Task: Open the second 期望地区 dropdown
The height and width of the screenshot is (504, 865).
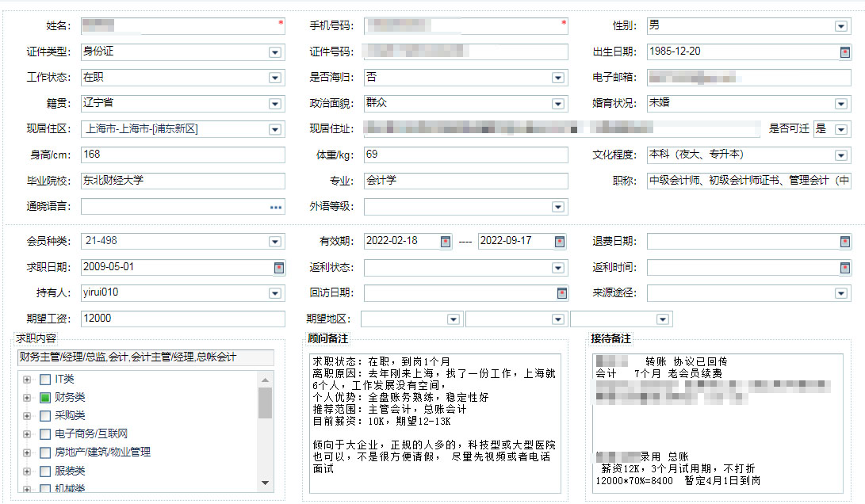Action: [557, 319]
